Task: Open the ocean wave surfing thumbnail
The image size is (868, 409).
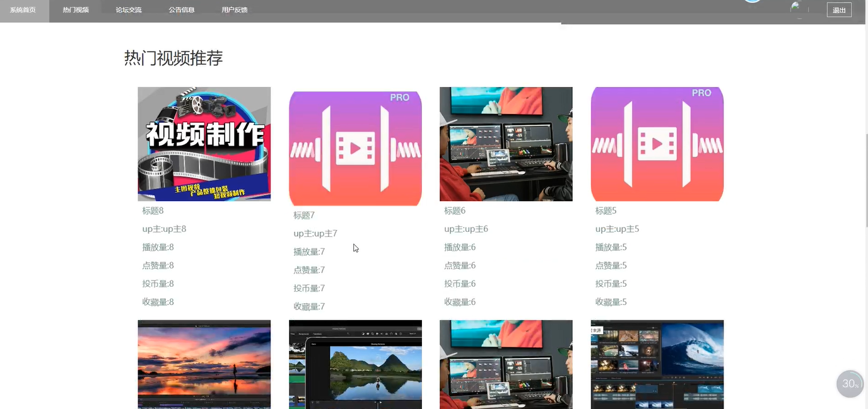Action: click(x=657, y=364)
